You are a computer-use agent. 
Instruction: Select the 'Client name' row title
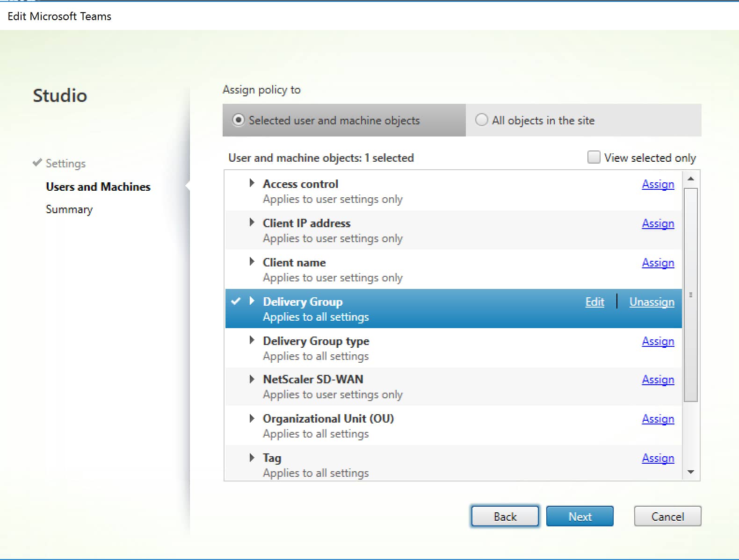pyautogui.click(x=294, y=262)
